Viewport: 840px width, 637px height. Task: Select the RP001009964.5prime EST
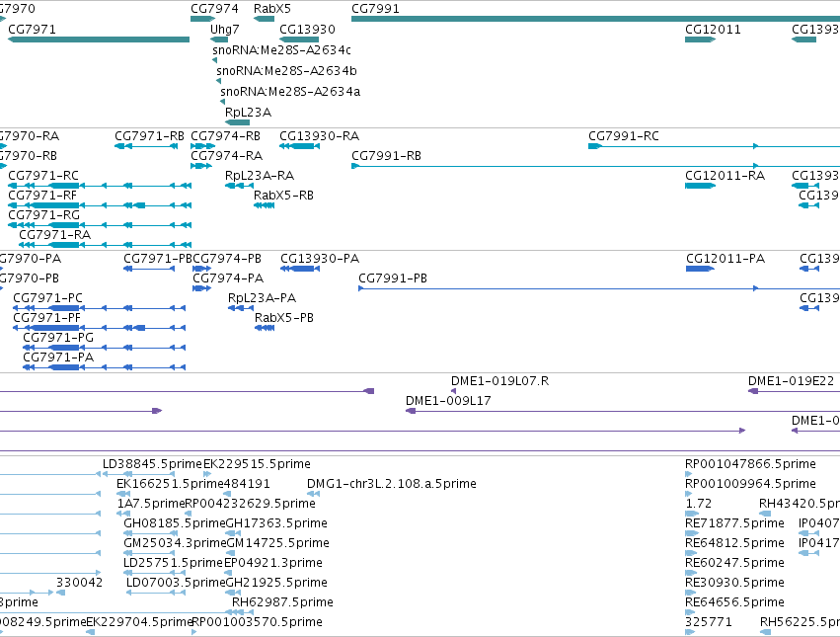pyautogui.click(x=689, y=494)
